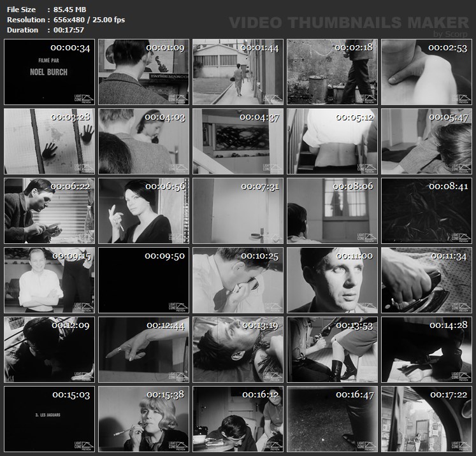The width and height of the screenshot is (476, 456).
Task: Click the Duration label
Action: coord(22,30)
